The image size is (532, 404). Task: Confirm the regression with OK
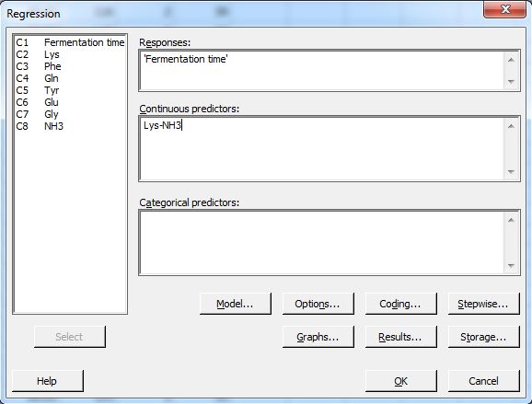[400, 381]
